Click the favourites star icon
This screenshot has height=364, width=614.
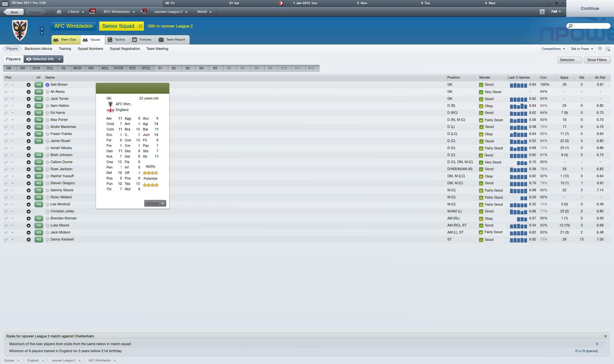click(600, 49)
